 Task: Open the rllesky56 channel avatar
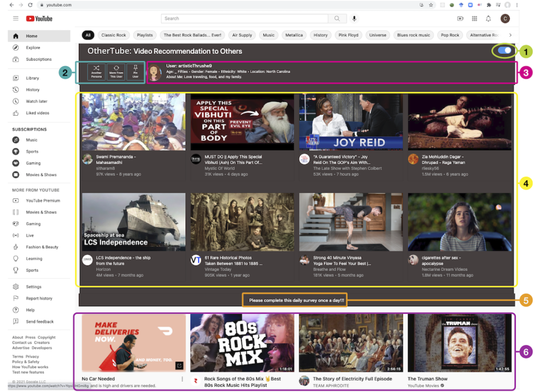pos(413,159)
